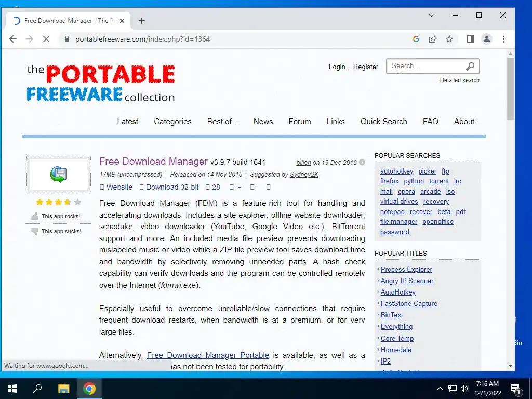532x399 pixels.
Task: Open the Chrome three-dot menu
Action: [503, 39]
